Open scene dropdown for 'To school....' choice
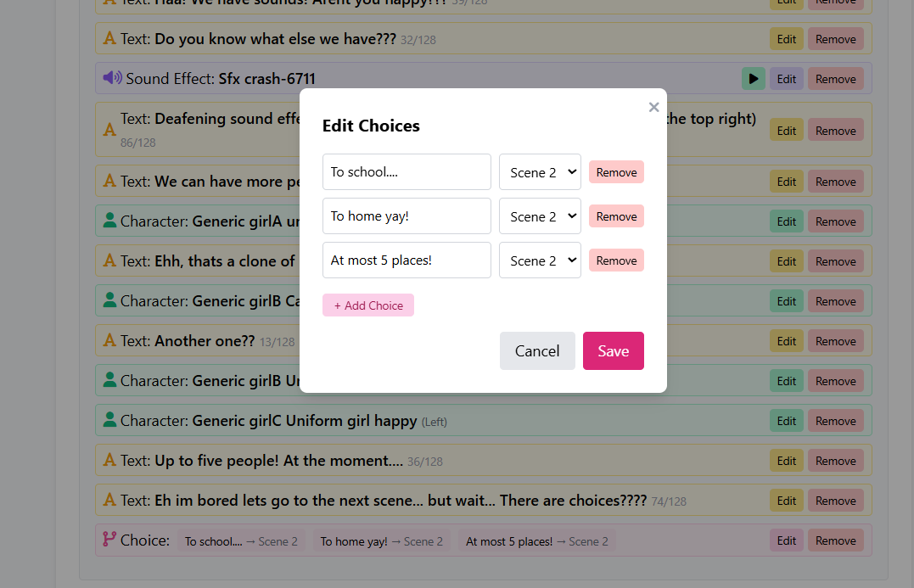Image resolution: width=914 pixels, height=588 pixels. click(x=540, y=172)
